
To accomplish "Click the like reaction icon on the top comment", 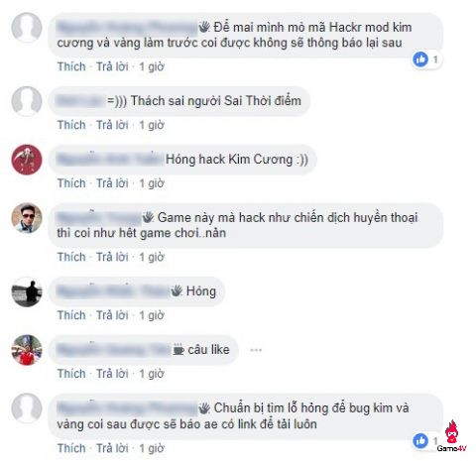I will [x=420, y=59].
